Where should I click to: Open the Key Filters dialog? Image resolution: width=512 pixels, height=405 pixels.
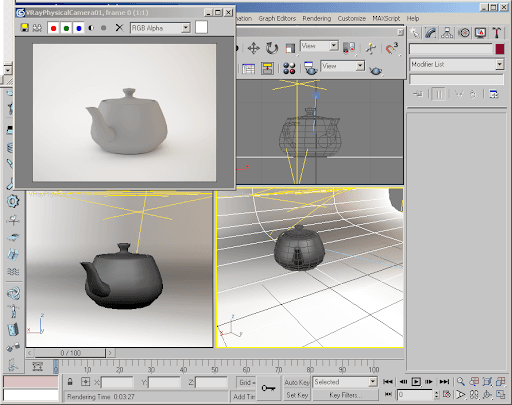tap(345, 395)
